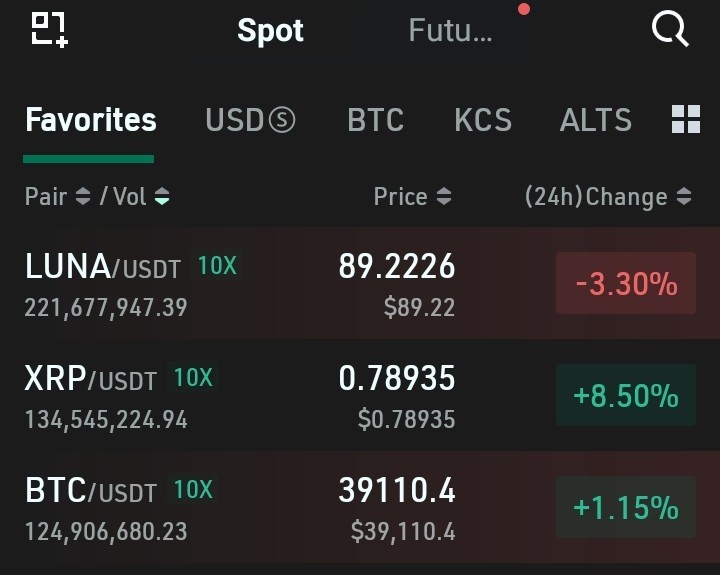Toggle XRP +8.50% change display
720x575 pixels.
[626, 395]
